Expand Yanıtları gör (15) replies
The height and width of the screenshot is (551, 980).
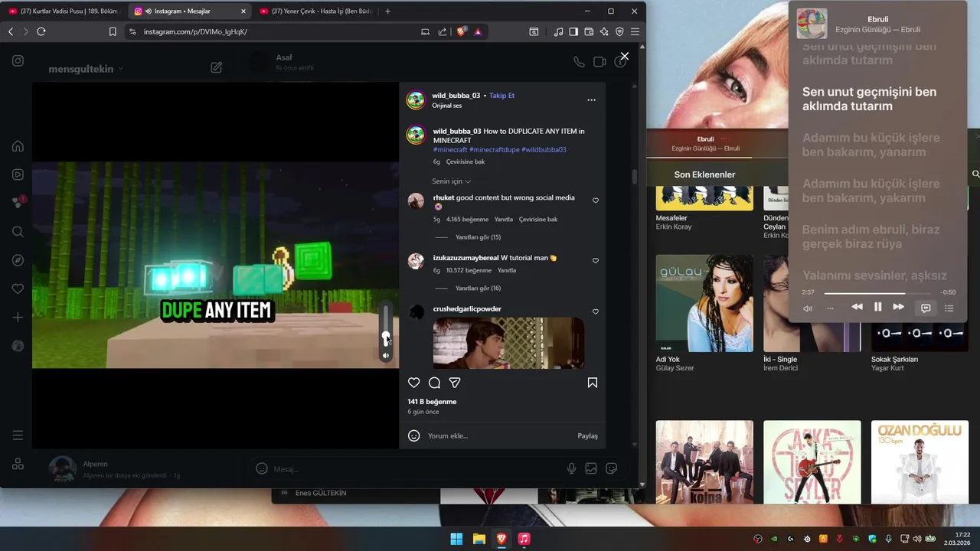tap(478, 237)
